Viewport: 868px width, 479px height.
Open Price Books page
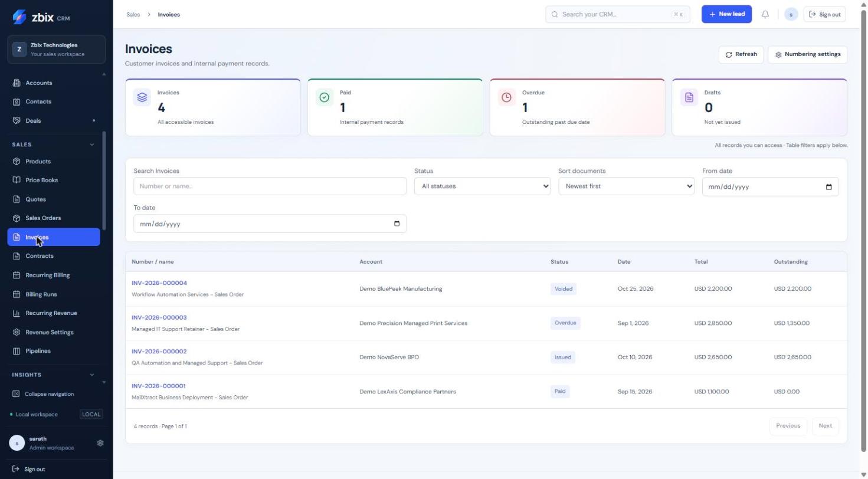(x=54, y=181)
